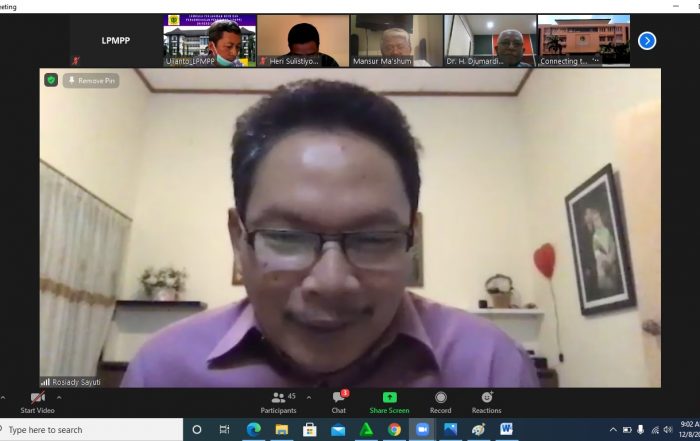Switch to Google Chrome in the taskbar
The width and height of the screenshot is (700, 441).
(394, 430)
